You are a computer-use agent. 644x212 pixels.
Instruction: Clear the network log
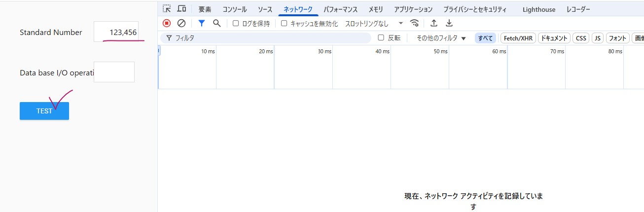(x=181, y=23)
